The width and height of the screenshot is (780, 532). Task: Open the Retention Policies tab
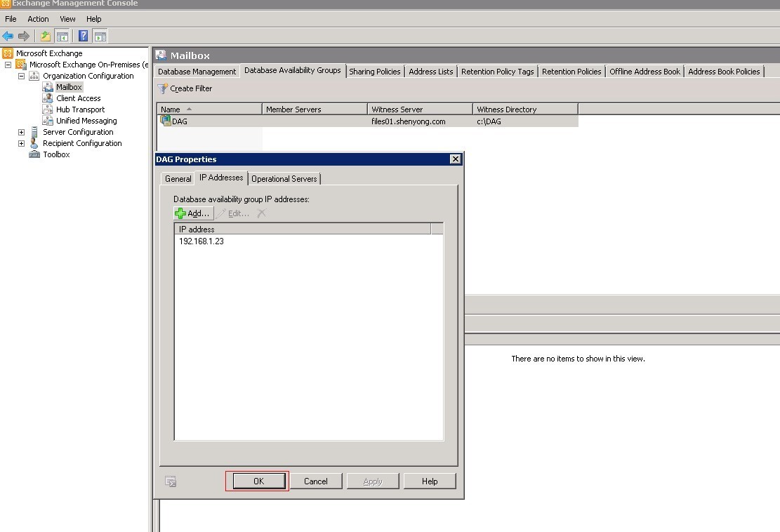tap(571, 72)
